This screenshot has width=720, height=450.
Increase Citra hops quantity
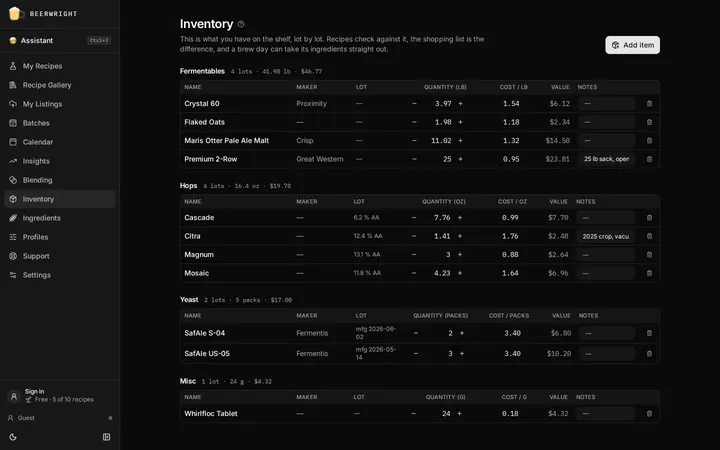pos(460,236)
